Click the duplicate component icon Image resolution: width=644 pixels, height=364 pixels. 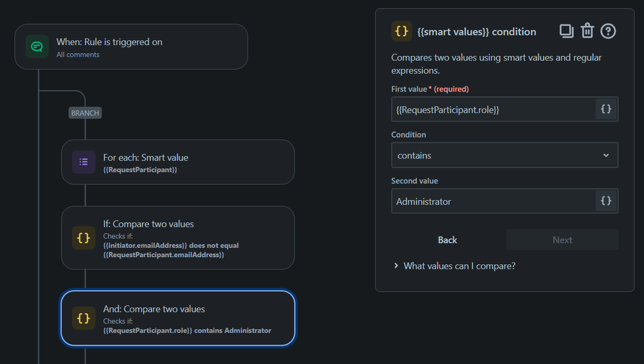(567, 31)
